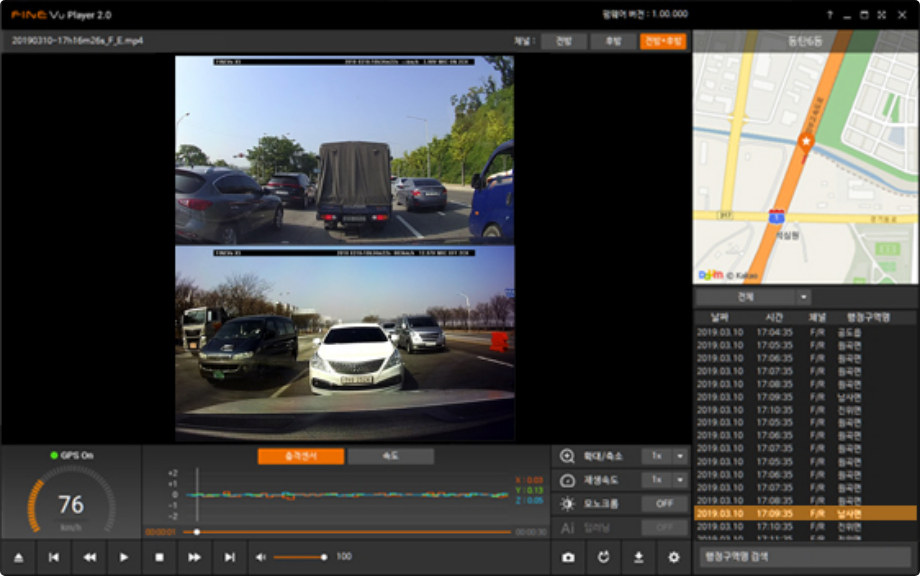Viewport: 920px width, 576px height.
Task: Switch to the 속도 graph tab
Action: [x=390, y=454]
